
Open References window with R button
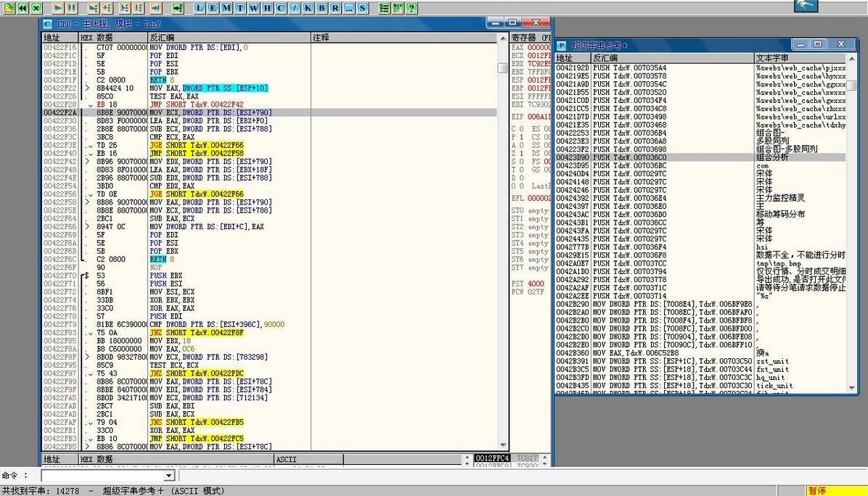[334, 8]
